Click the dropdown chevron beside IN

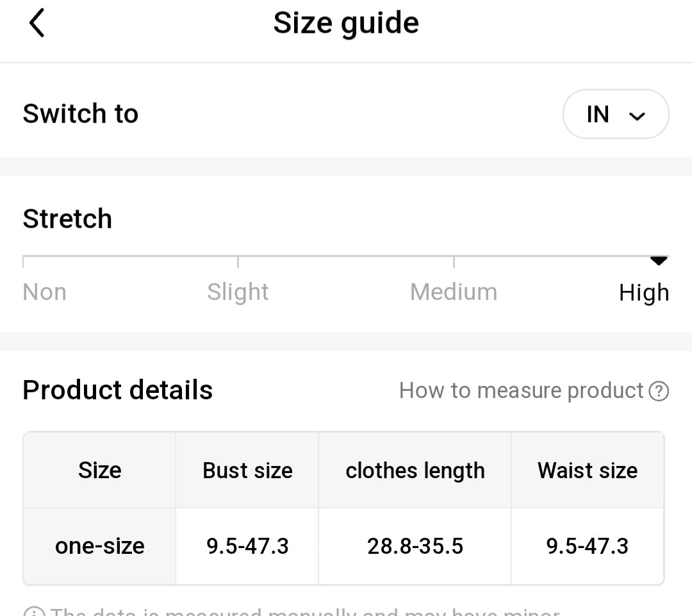point(637,116)
